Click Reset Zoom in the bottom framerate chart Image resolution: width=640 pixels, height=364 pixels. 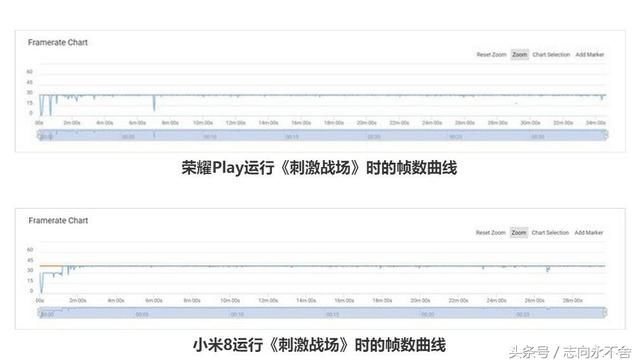[491, 232]
